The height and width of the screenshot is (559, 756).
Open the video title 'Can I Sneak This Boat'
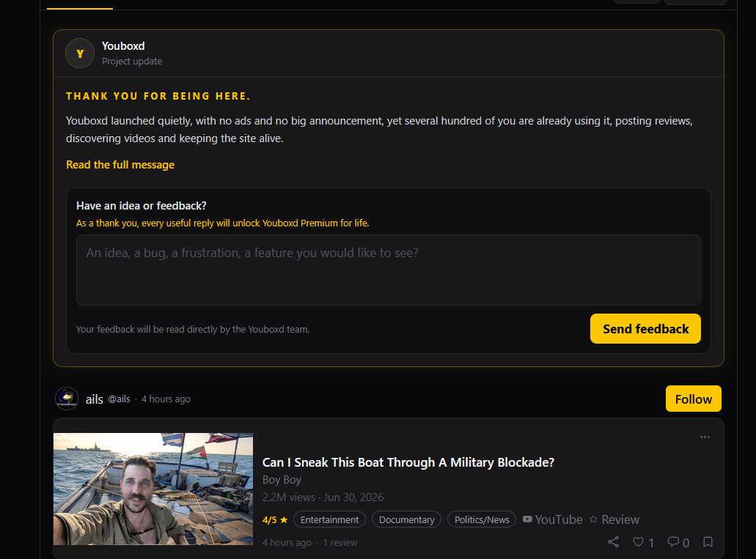(x=408, y=462)
